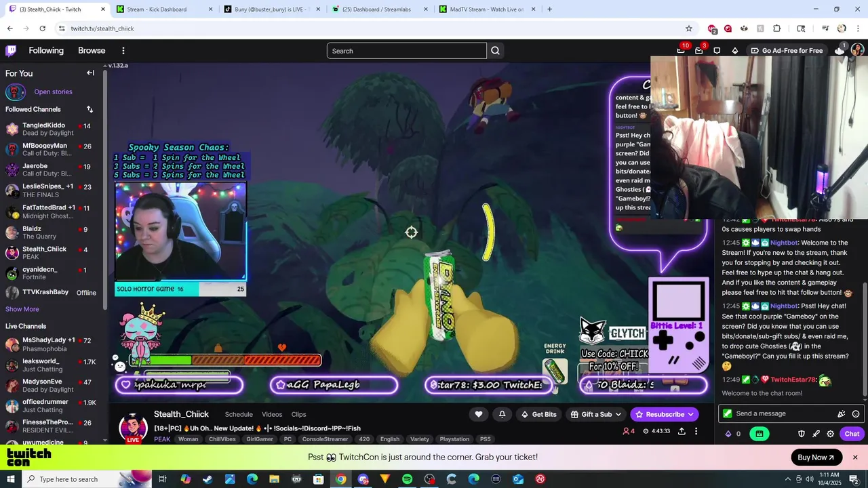Sort followed channels list
The height and width of the screenshot is (488, 868).
coord(90,109)
